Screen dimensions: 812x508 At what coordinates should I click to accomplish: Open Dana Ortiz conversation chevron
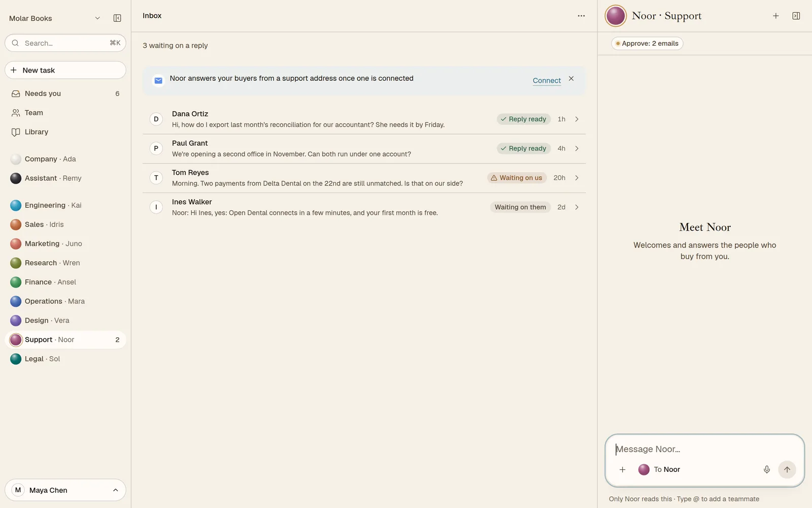[577, 119]
